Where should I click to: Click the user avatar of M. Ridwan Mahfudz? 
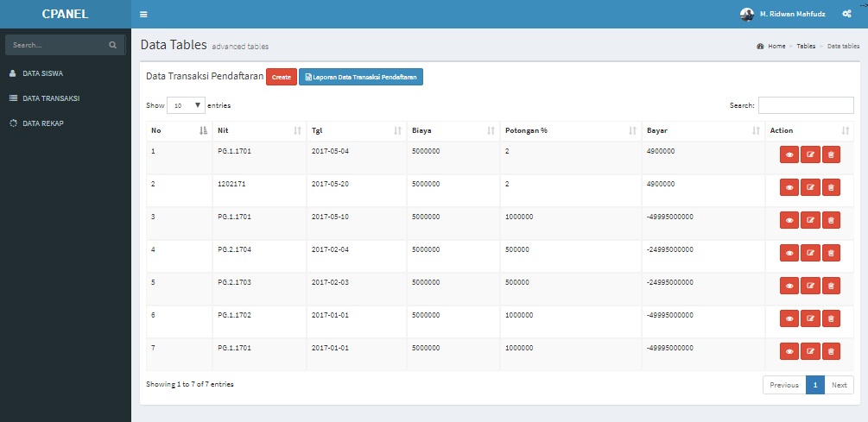click(747, 15)
